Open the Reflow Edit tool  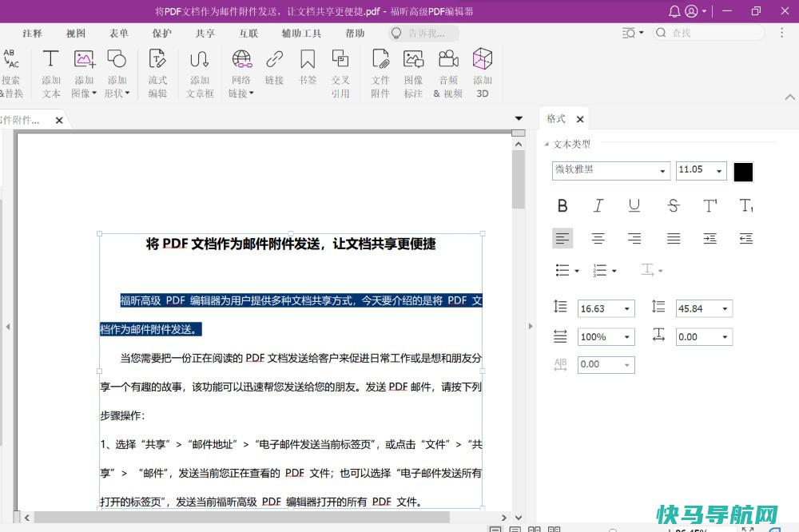157,73
